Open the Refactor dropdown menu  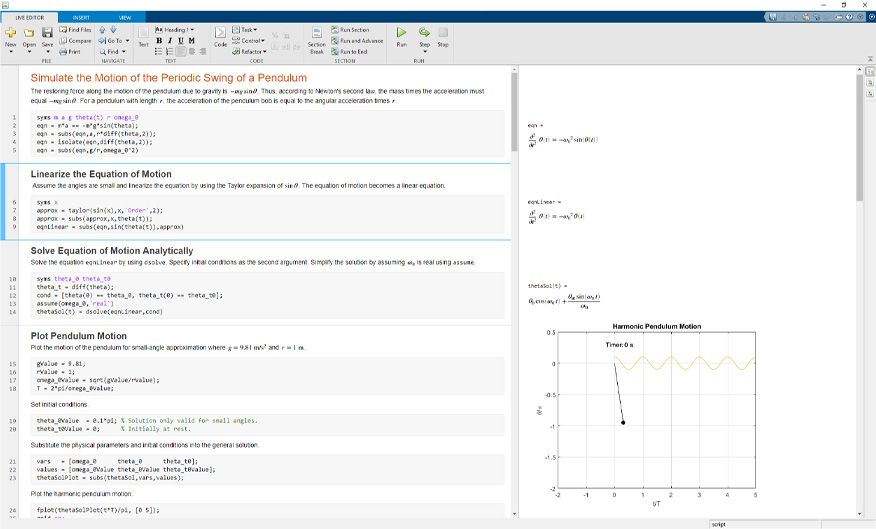[x=252, y=52]
